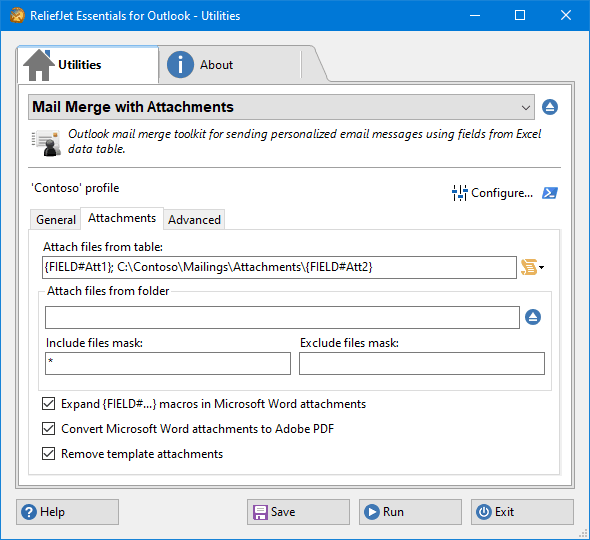Click the eject icon beside utility dropdown
Viewport: 590px width, 540px height.
(550, 107)
